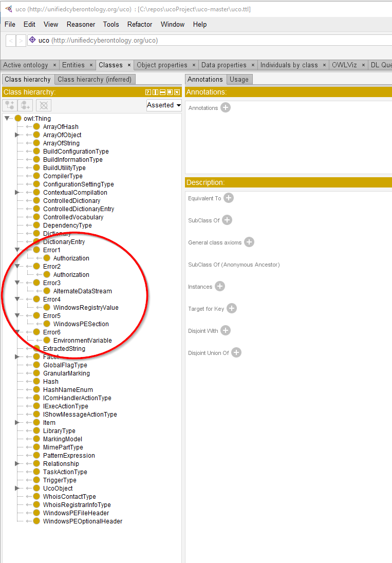The width and height of the screenshot is (392, 563).
Task: Select the WindowsRegistryValue class
Action: click(x=86, y=307)
